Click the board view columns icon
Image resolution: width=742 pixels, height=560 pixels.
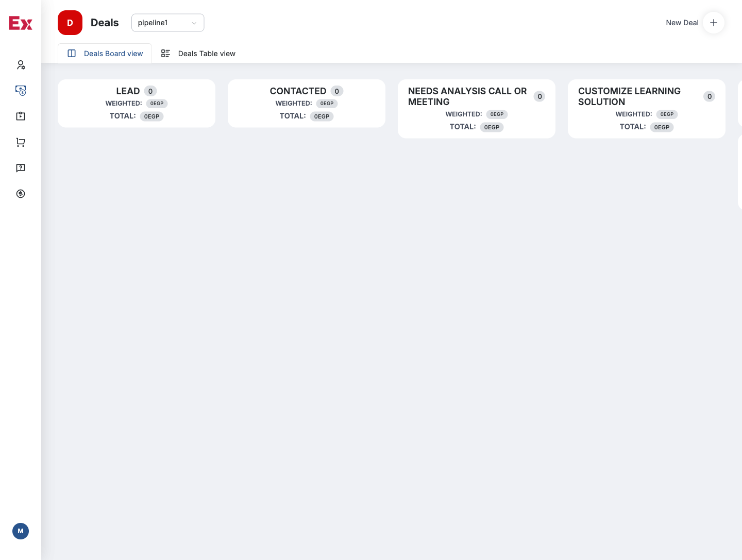[x=72, y=54]
